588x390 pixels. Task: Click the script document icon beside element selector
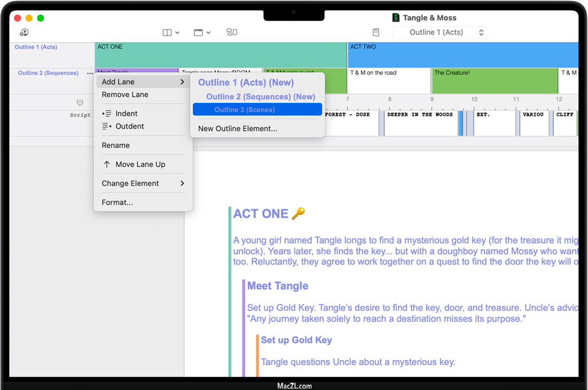click(376, 33)
